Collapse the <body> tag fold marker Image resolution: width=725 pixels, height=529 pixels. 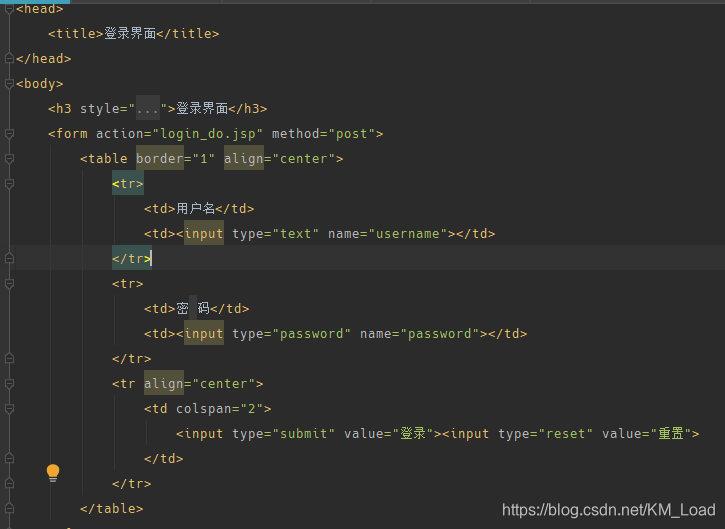(9, 83)
